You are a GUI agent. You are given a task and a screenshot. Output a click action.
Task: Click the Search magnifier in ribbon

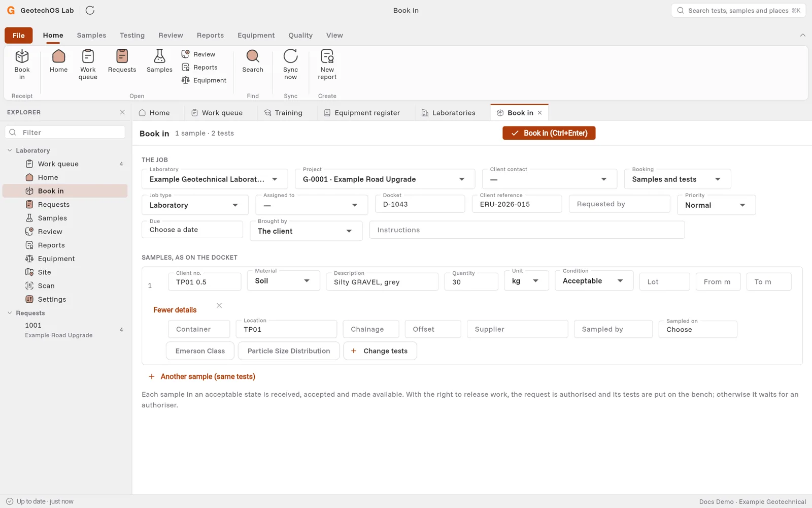[253, 61]
